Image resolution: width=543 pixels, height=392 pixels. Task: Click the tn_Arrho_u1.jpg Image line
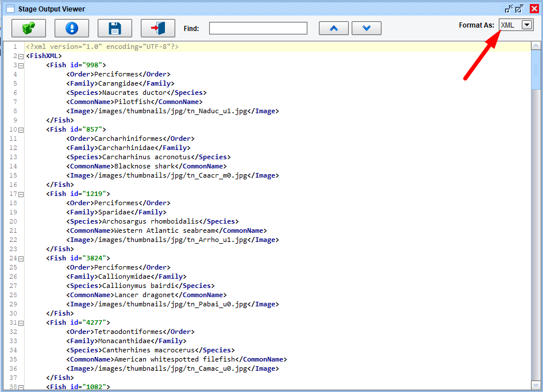tap(172, 240)
